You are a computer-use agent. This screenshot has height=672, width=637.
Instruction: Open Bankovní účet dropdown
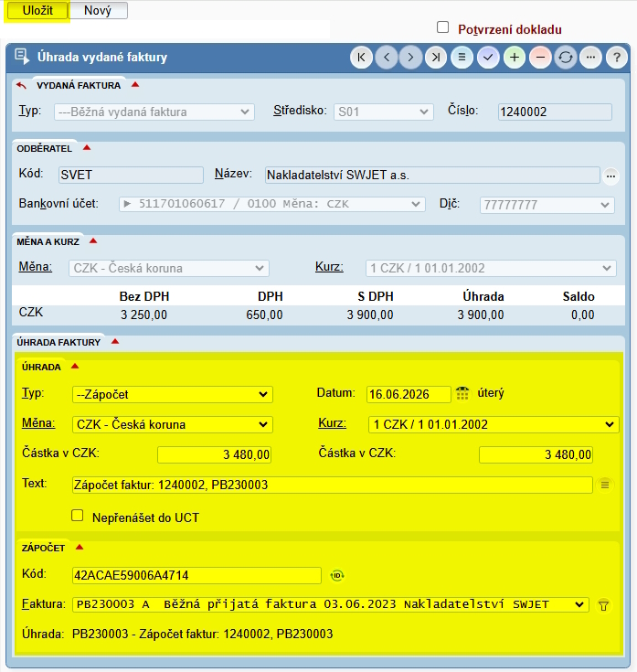tap(272, 204)
